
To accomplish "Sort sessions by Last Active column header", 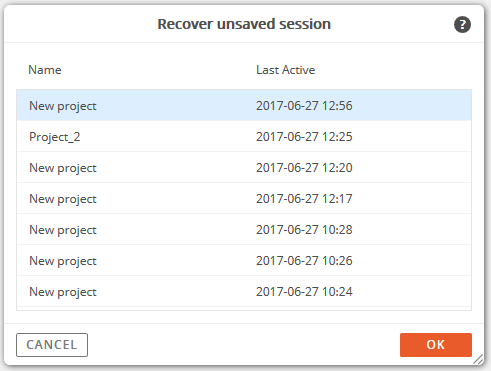I will click(285, 70).
